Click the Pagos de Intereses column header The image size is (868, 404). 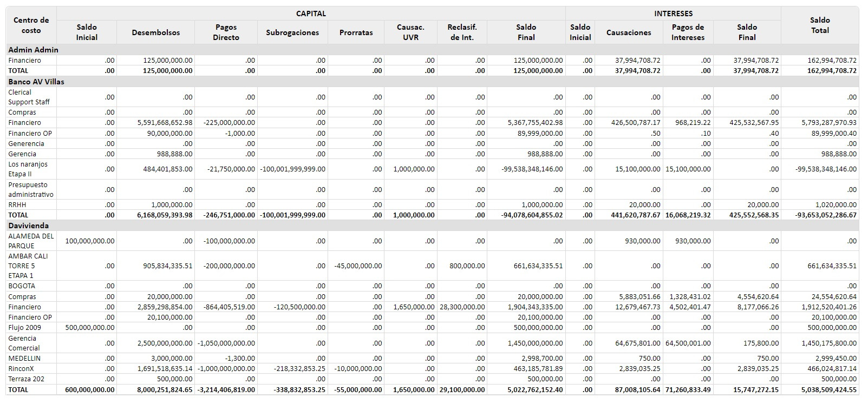coord(688,32)
